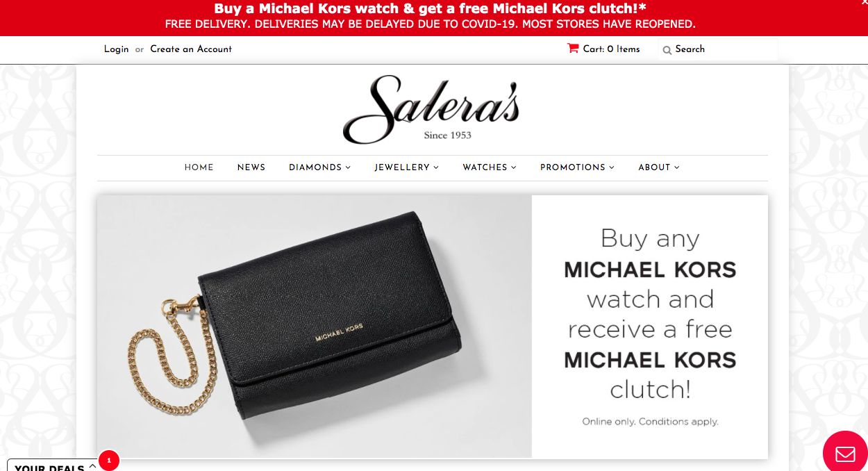Open the Promotions dropdown menu

click(x=577, y=167)
